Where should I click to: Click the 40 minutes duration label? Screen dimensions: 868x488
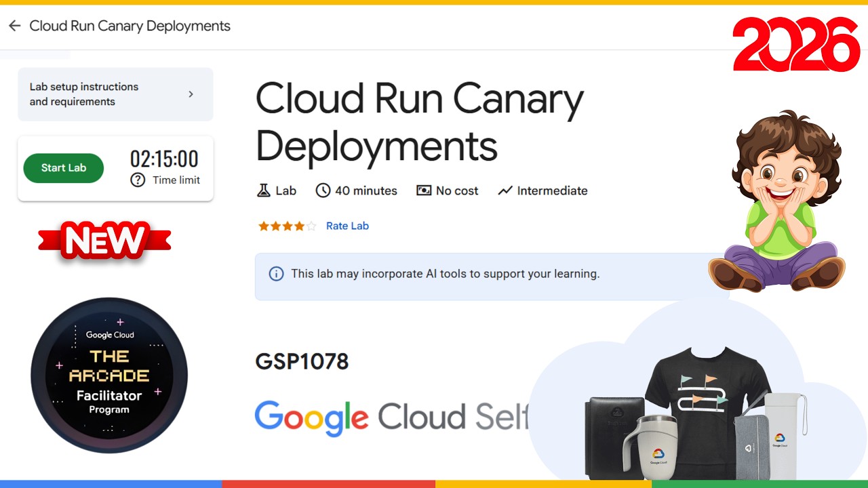pyautogui.click(x=366, y=190)
